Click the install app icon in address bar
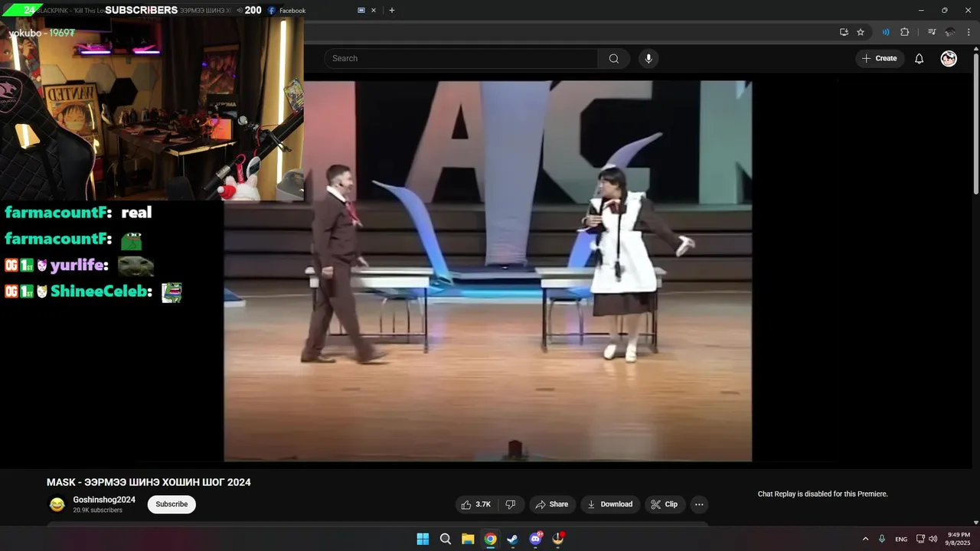This screenshot has height=551, width=980. click(844, 32)
